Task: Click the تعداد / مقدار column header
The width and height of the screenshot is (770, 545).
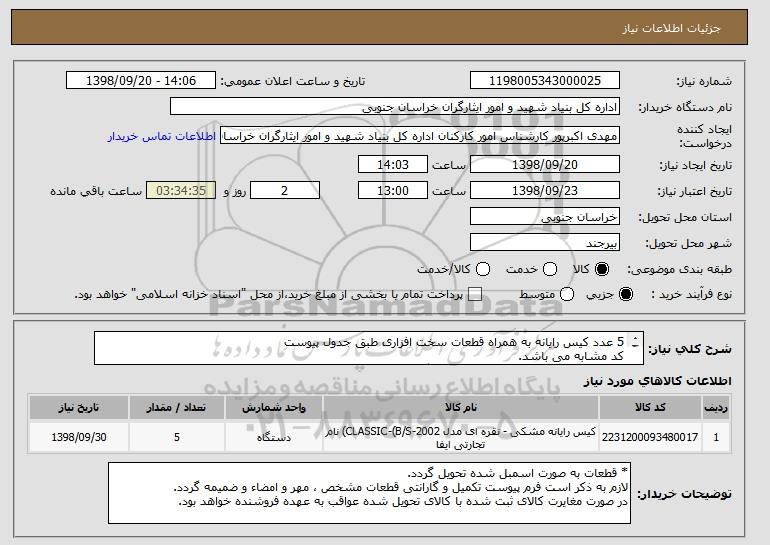Action: (x=177, y=408)
